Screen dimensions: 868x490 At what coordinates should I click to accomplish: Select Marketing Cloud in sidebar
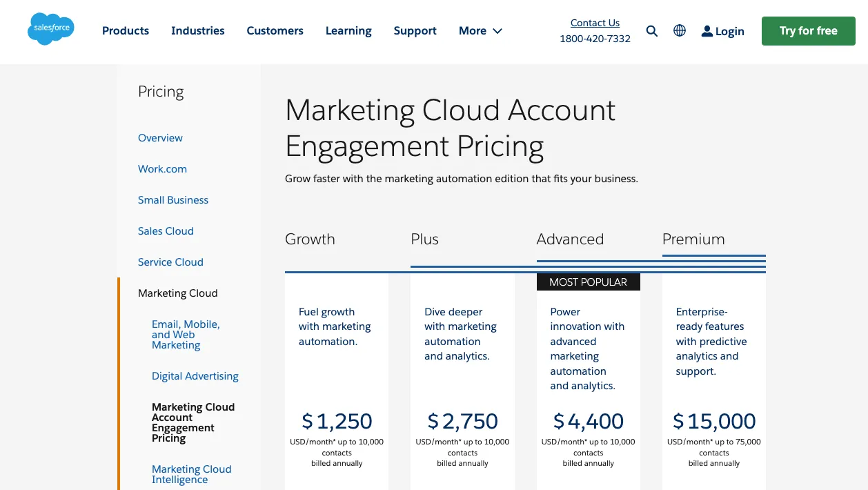click(178, 293)
